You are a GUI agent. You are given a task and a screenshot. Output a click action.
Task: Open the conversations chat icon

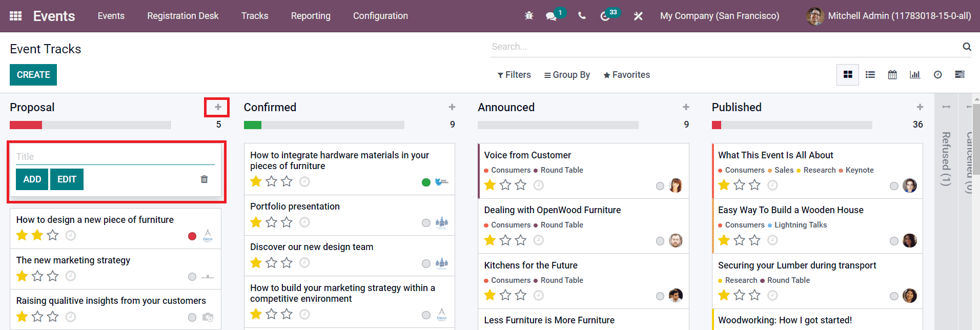(551, 16)
